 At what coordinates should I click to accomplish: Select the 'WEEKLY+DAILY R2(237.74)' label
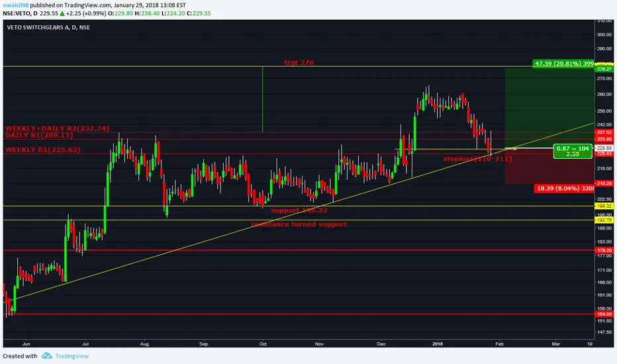coord(57,128)
